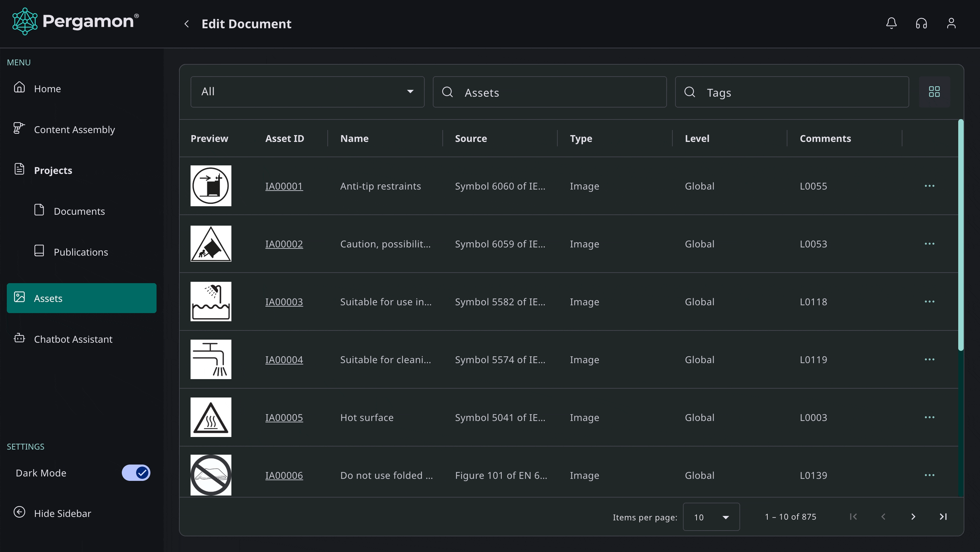Open asset link IA00006
This screenshot has height=552, width=980.
(x=284, y=475)
